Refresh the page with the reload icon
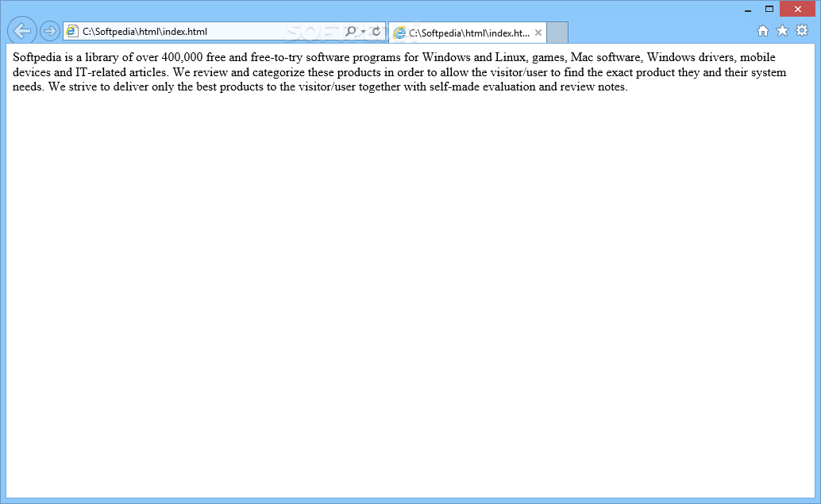This screenshot has width=821, height=504. pos(376,32)
